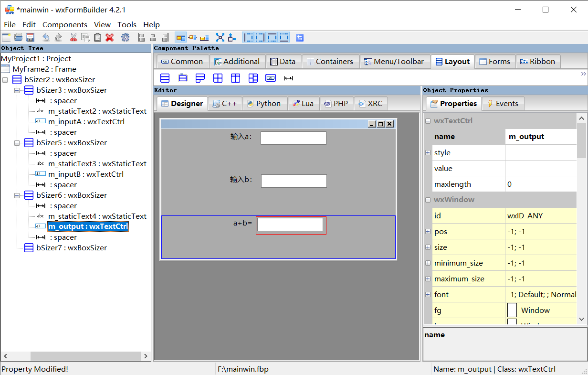
Task: Click the Save toolbar icon
Action: pyautogui.click(x=30, y=37)
